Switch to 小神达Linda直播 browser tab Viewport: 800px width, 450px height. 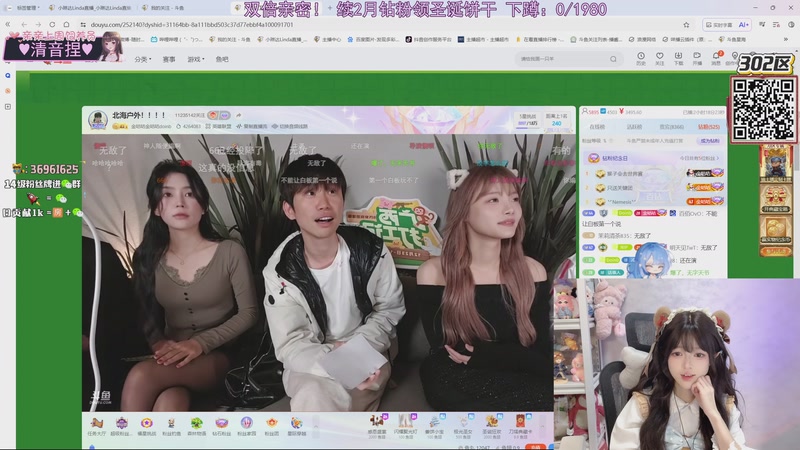coord(90,8)
